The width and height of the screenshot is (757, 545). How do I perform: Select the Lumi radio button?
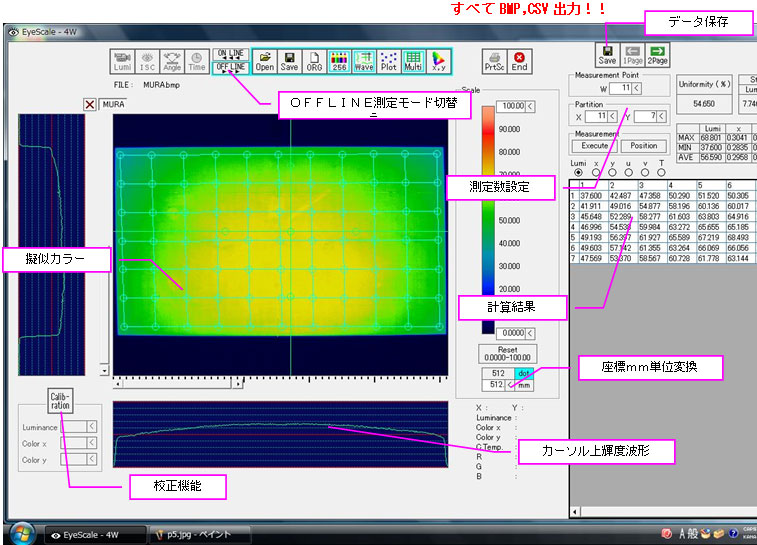[578, 172]
